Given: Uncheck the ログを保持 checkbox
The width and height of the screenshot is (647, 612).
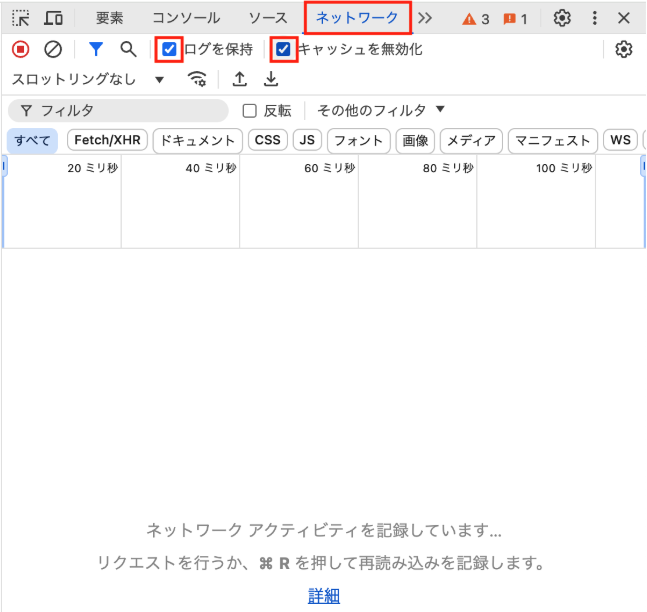Looking at the screenshot, I should click(x=170, y=49).
